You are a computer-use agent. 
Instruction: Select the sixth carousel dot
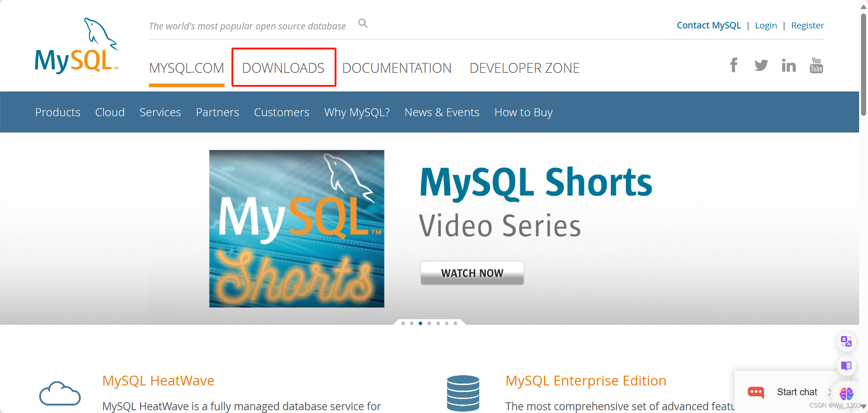tap(447, 323)
